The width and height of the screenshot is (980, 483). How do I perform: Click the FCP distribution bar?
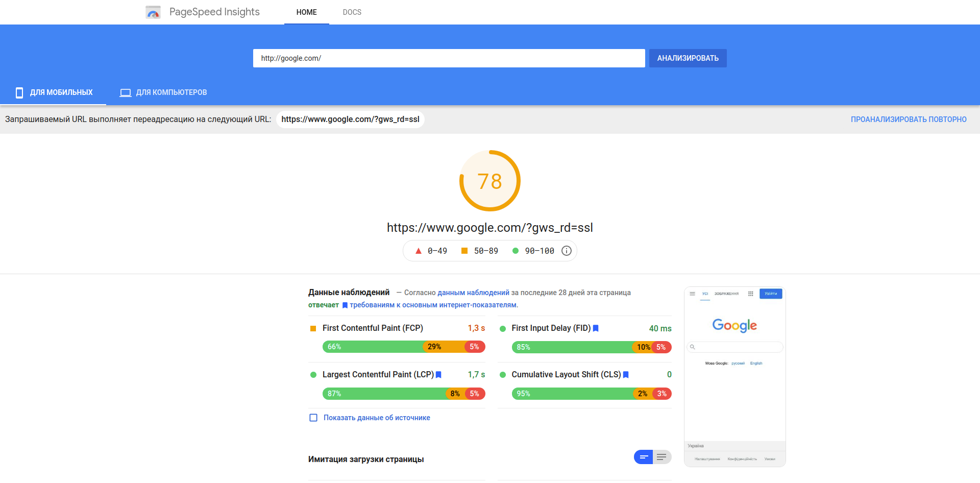404,347
